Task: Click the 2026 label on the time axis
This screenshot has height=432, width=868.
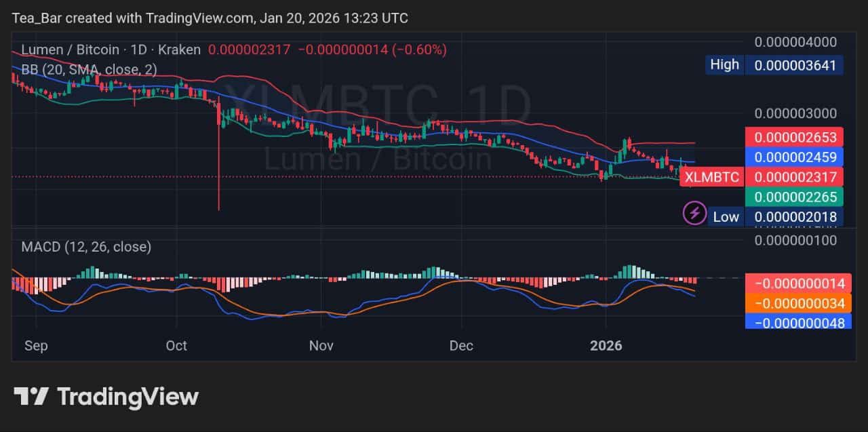Action: tap(606, 346)
